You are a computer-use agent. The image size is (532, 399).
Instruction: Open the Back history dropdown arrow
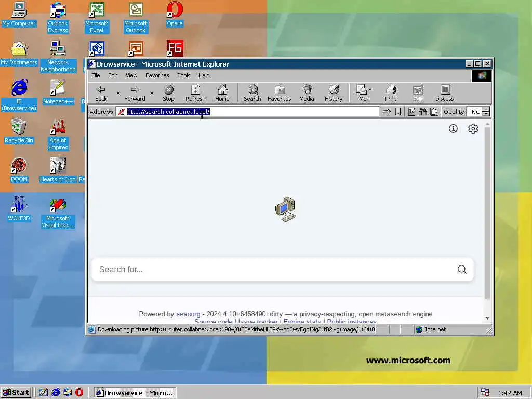(118, 93)
